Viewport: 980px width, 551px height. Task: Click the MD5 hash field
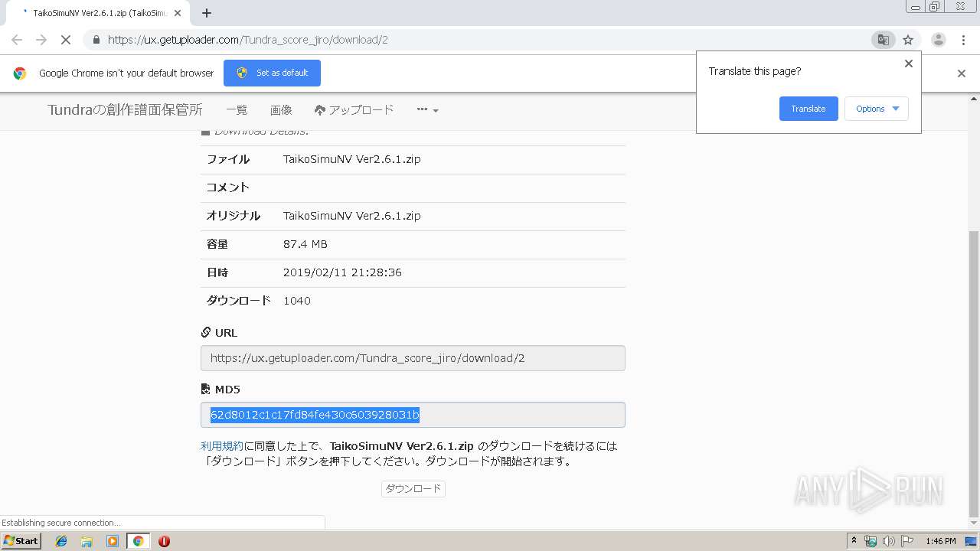(x=413, y=415)
